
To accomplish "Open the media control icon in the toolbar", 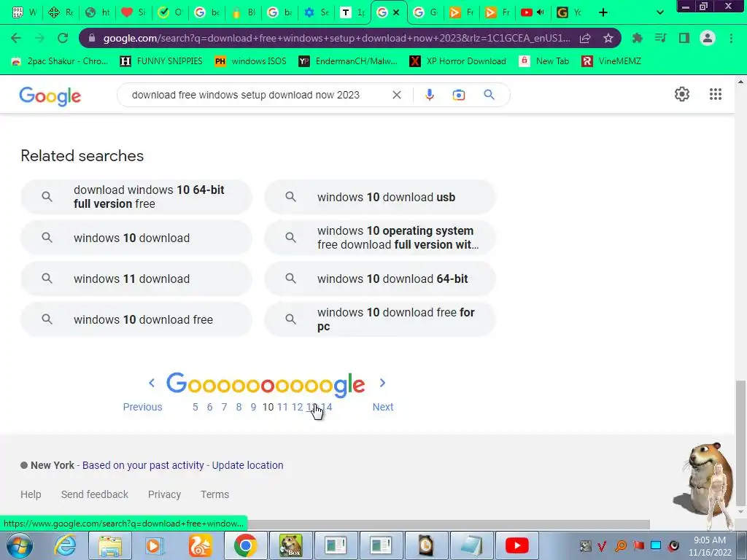I will point(660,38).
